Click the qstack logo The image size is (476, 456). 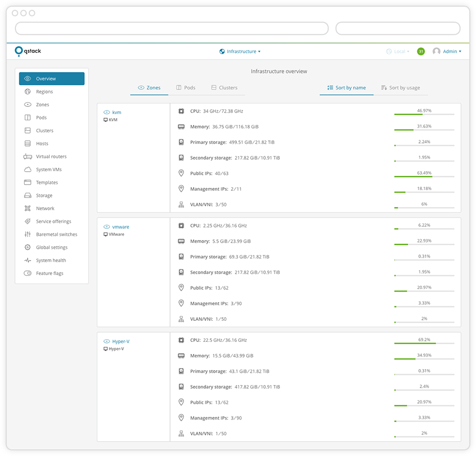coord(28,51)
